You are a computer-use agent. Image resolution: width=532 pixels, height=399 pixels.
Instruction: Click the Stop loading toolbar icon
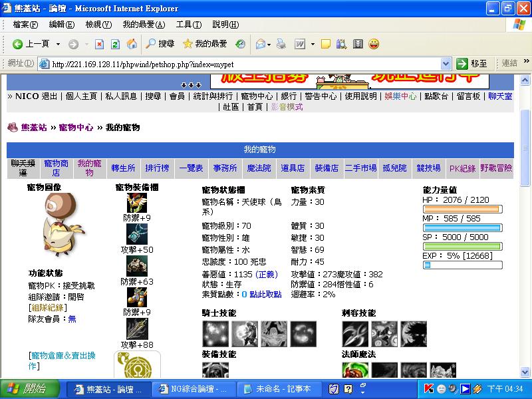point(99,44)
